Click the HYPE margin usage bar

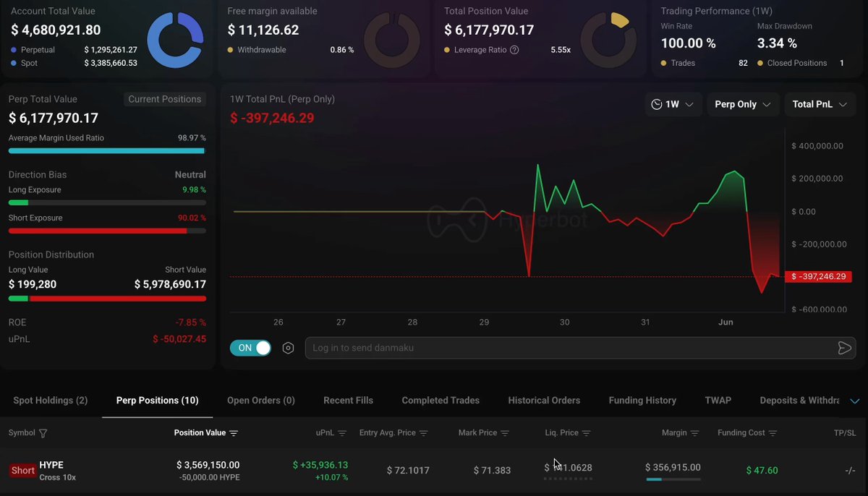click(x=673, y=479)
